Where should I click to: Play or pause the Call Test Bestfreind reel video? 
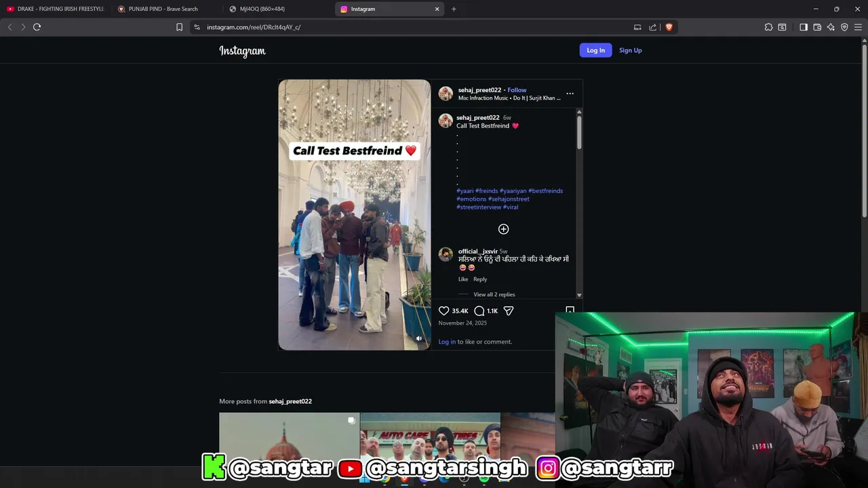[354, 215]
